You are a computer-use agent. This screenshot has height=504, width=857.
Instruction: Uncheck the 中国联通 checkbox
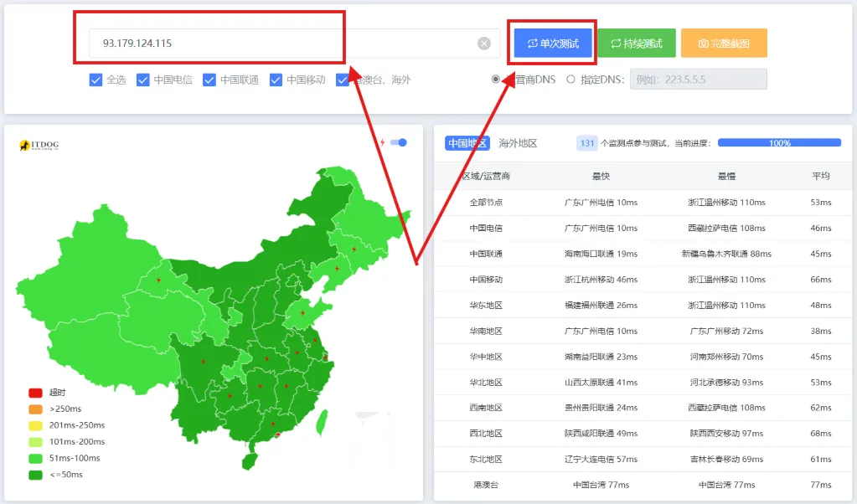[x=209, y=80]
